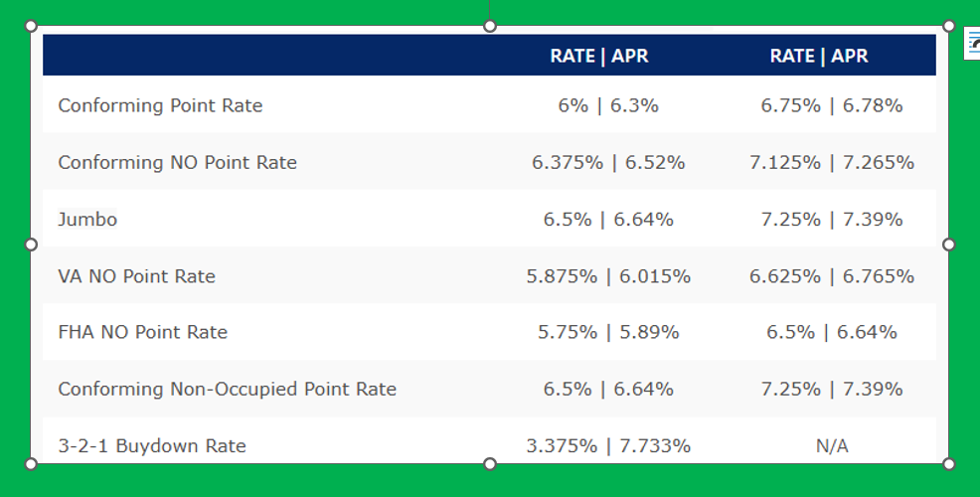Viewport: 980px width, 497px height.
Task: Click the bottom-center resize handle
Action: click(x=490, y=463)
